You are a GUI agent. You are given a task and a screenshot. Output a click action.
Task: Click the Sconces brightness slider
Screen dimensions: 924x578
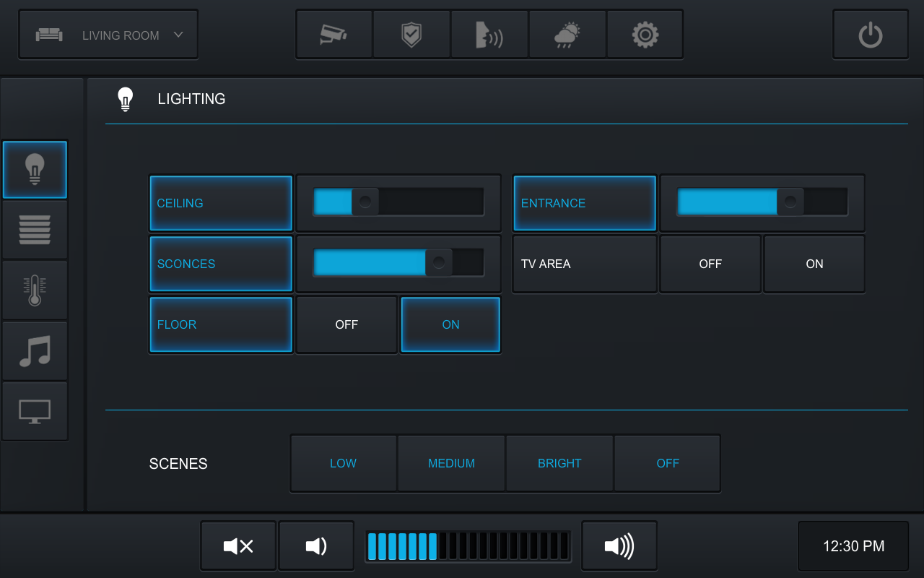[x=398, y=263]
